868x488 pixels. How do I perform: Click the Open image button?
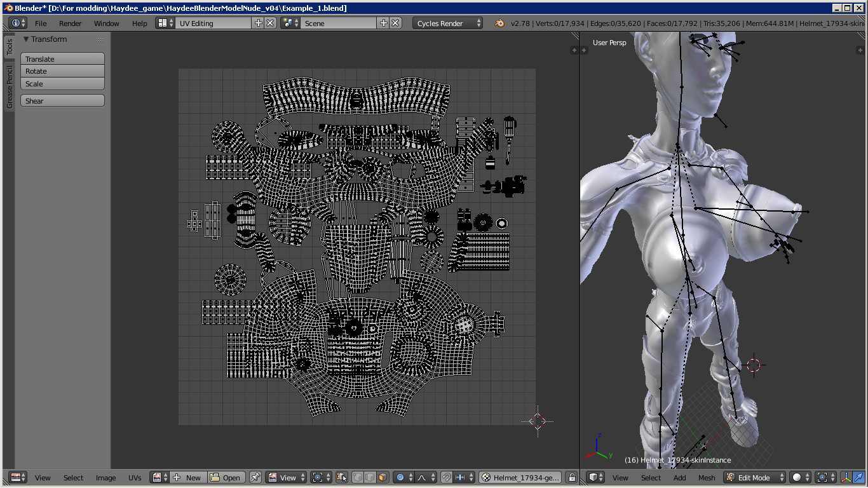226,478
